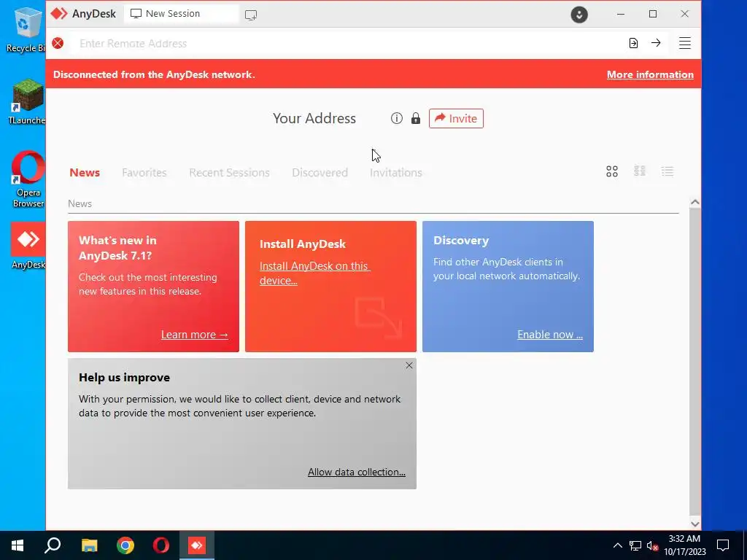Screen dimensions: 747x560
Task: Close the Help us improve card
Action: [409, 365]
